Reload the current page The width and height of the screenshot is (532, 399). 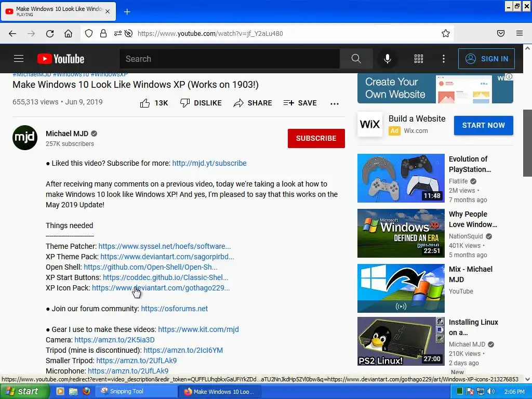[x=50, y=33]
